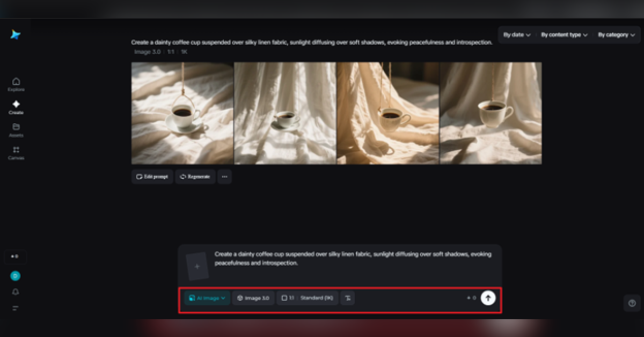
Task: Open the 1:1 Standard (1K) aspect ratio setting
Action: (307, 298)
